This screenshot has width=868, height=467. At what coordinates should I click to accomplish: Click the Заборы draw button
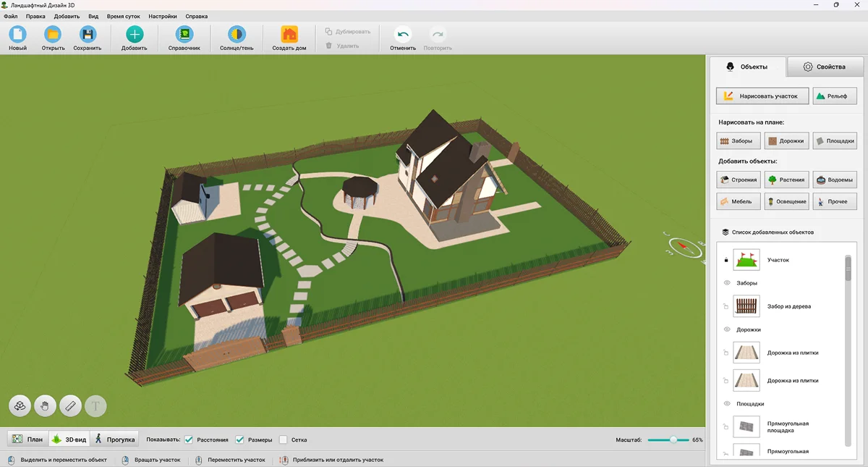[x=739, y=141]
